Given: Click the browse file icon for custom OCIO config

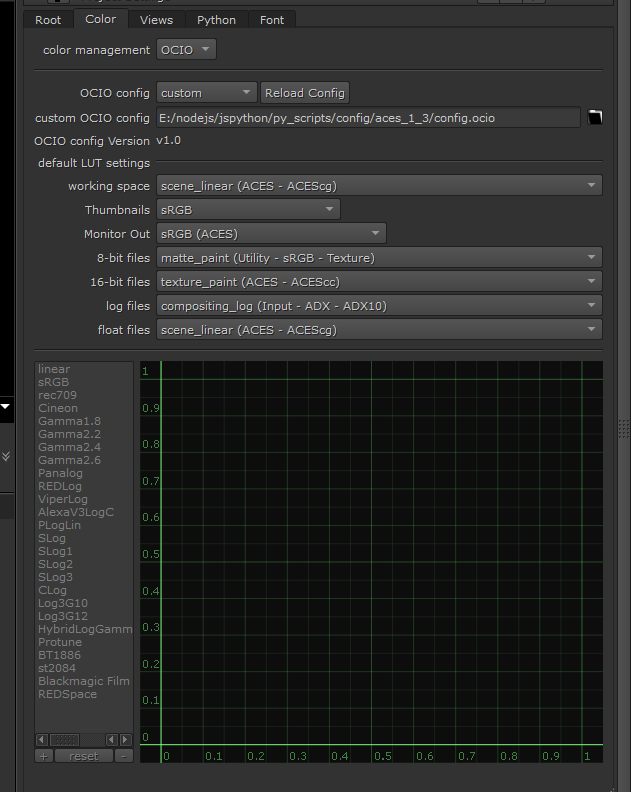Looking at the screenshot, I should pos(595,118).
